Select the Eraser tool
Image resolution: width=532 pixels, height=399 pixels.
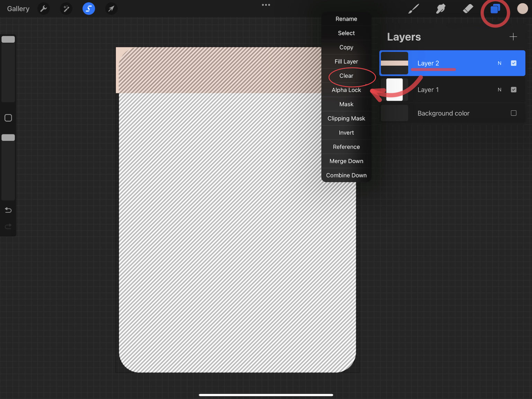(468, 9)
